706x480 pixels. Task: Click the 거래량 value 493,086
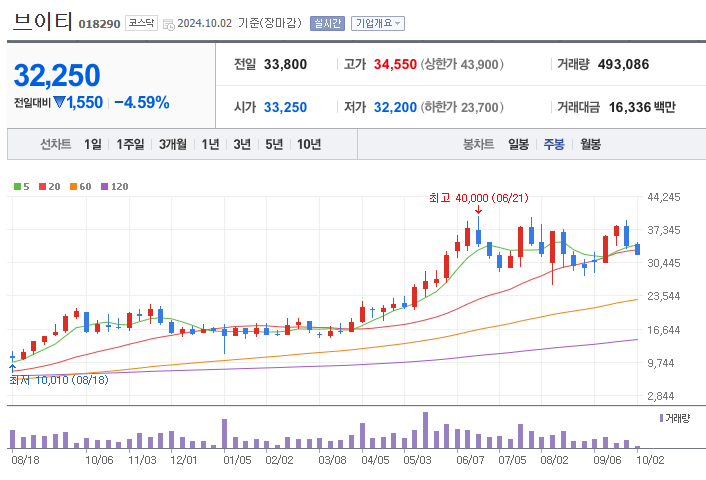click(x=624, y=64)
